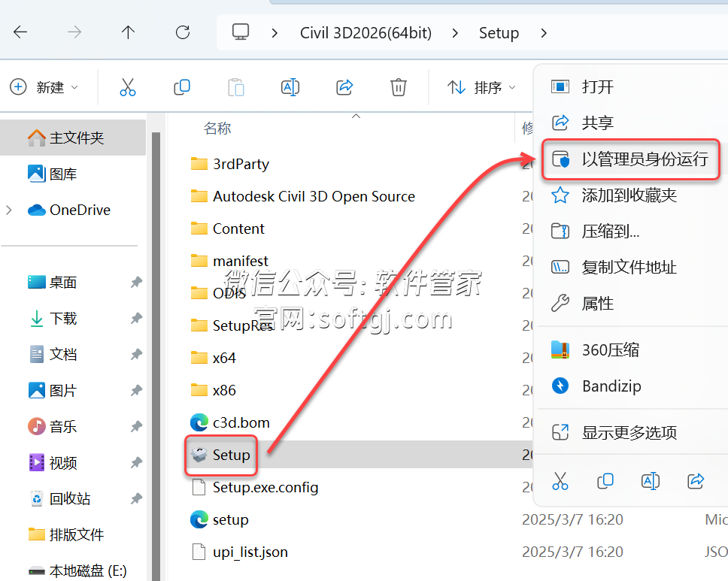Unpin 回收站 from quick access
The height and width of the screenshot is (581, 728).
(136, 499)
